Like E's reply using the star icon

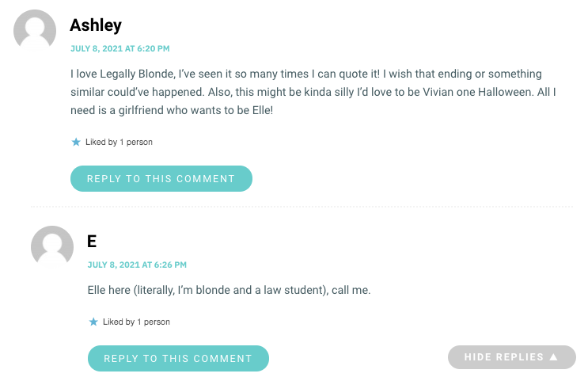[x=93, y=322]
